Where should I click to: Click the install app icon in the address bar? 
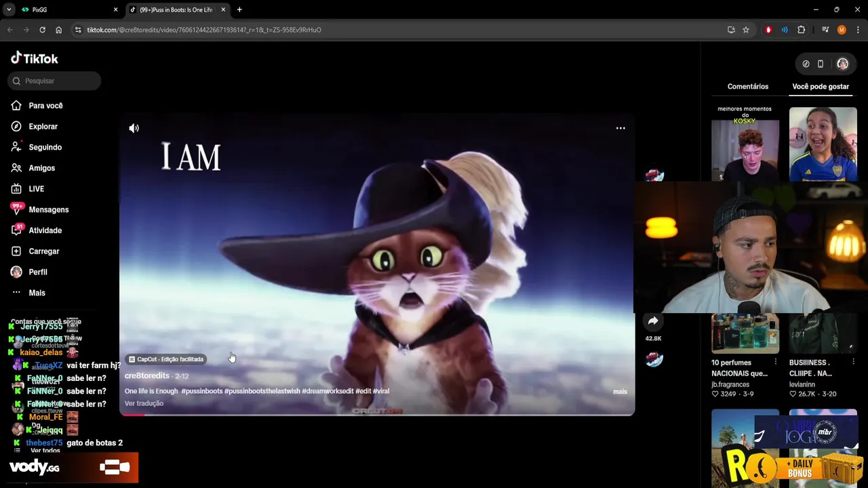(x=731, y=30)
